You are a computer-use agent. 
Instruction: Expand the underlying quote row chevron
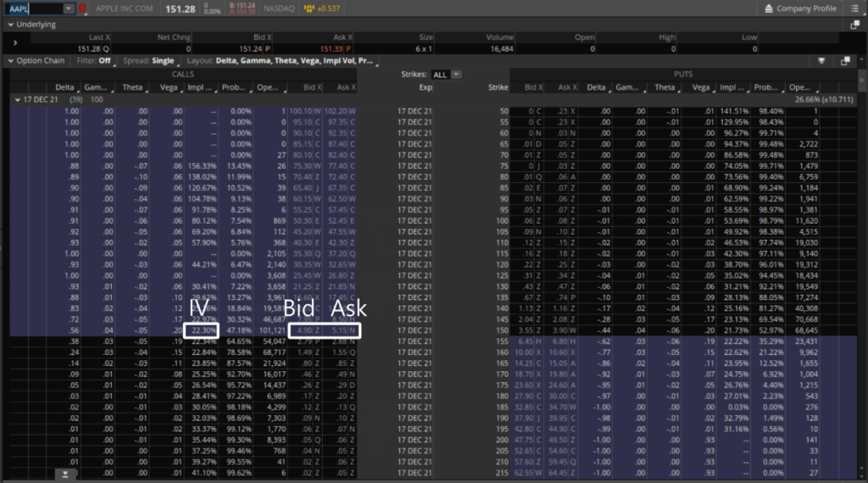click(x=15, y=42)
